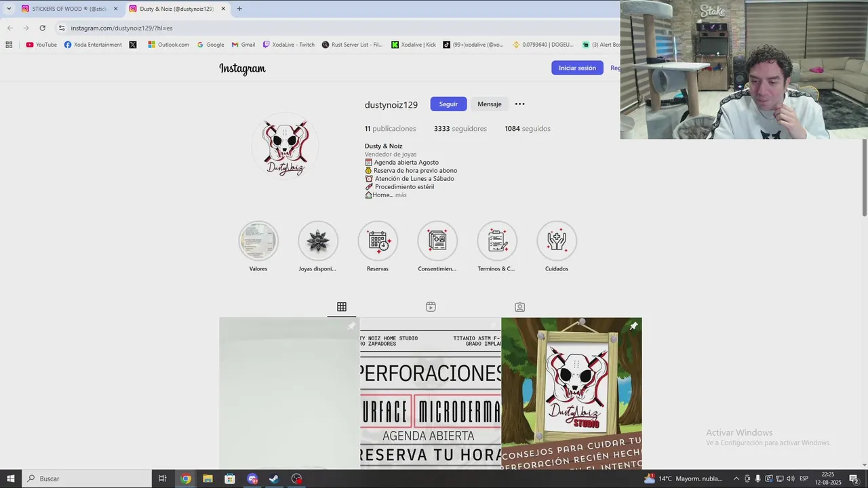Viewport: 868px width, 488px height.
Task: Click the ESP language indicator
Action: [x=804, y=479]
